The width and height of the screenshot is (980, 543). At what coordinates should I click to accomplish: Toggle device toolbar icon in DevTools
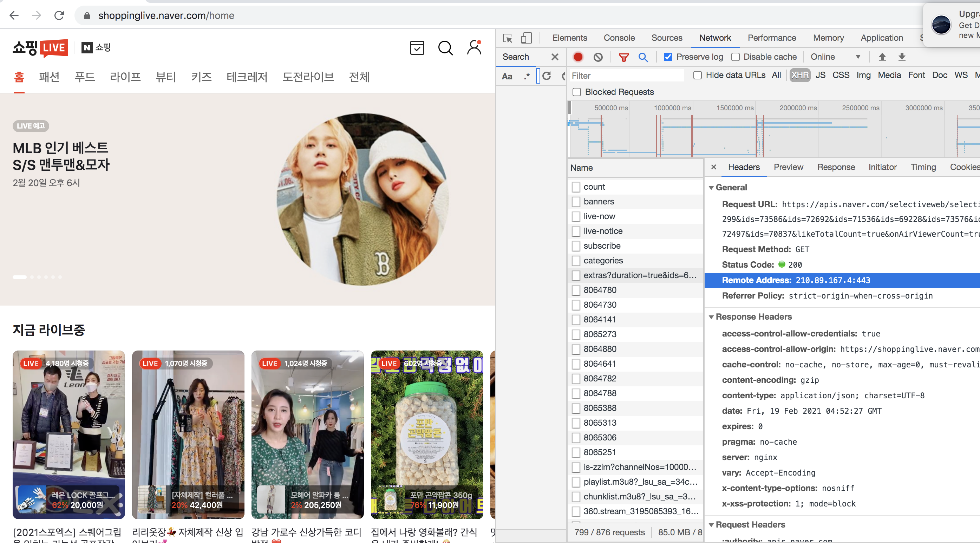point(526,38)
